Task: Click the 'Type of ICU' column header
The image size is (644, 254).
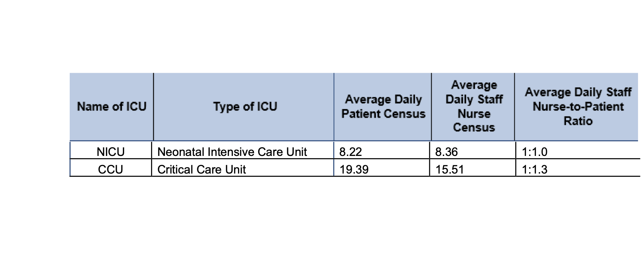Action: click(245, 107)
